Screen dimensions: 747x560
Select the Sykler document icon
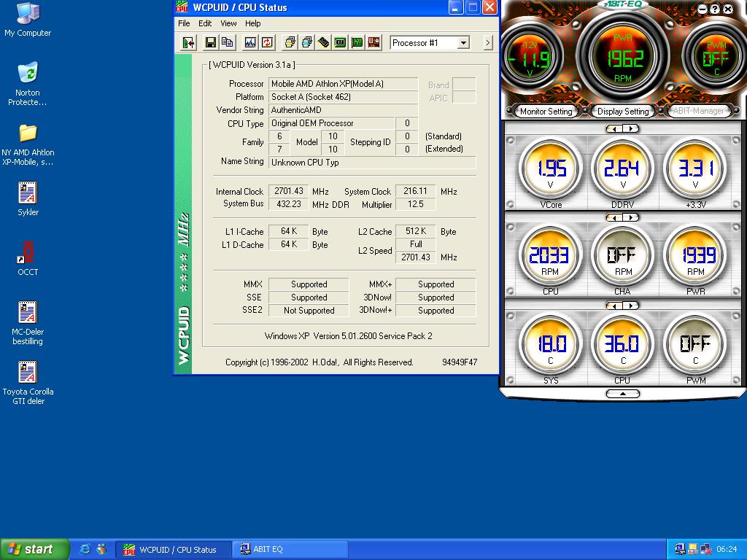pyautogui.click(x=28, y=198)
